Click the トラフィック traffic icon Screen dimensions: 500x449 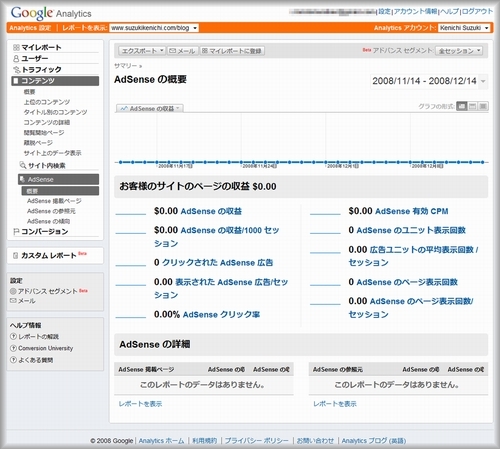pos(17,70)
